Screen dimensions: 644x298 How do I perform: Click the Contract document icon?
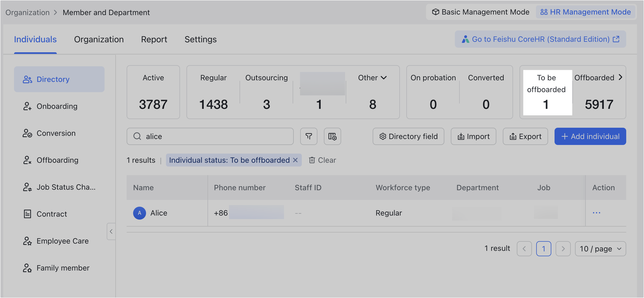point(27,214)
